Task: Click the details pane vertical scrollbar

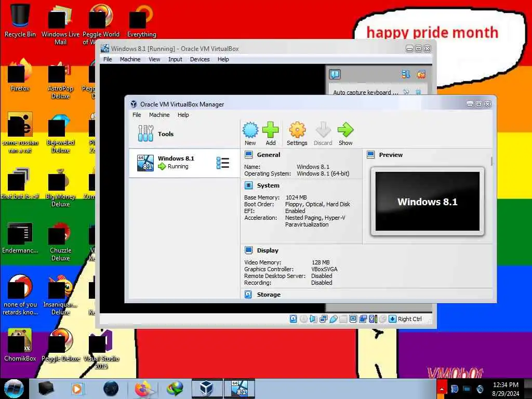Action: click(491, 161)
